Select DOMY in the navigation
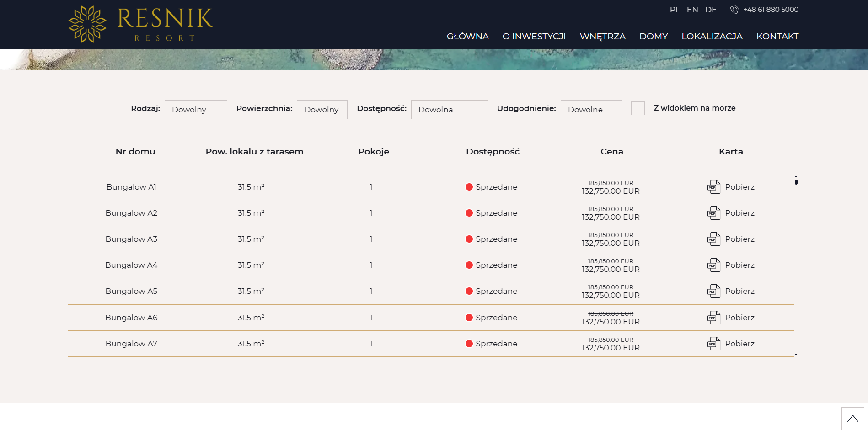This screenshot has width=868, height=435. 654,36
